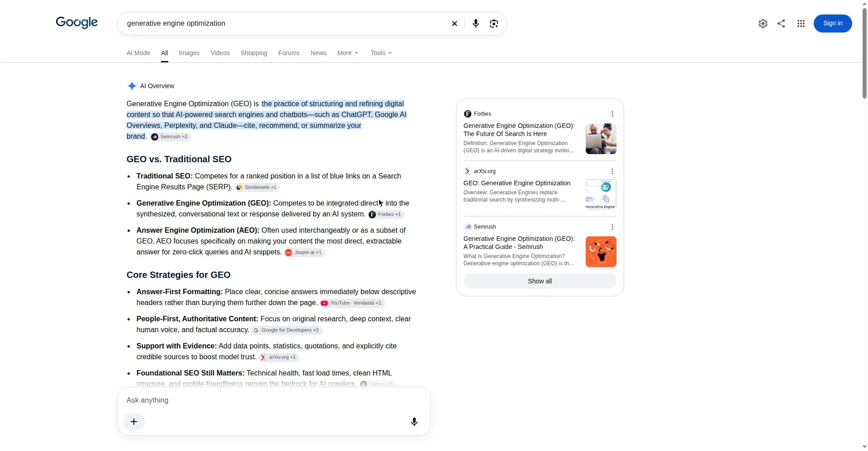The image size is (868, 451).
Task: Open arXiv GEO: Generative Engine Optimization link
Action: click(517, 183)
